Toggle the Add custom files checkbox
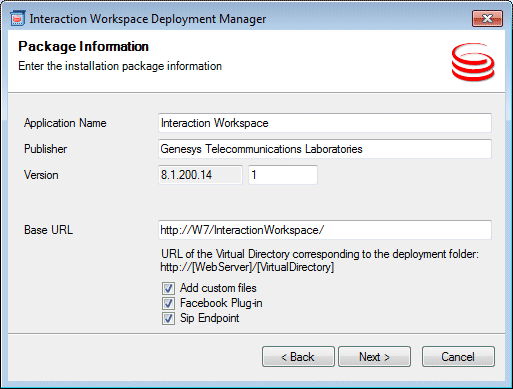This screenshot has height=389, width=513. (x=168, y=288)
